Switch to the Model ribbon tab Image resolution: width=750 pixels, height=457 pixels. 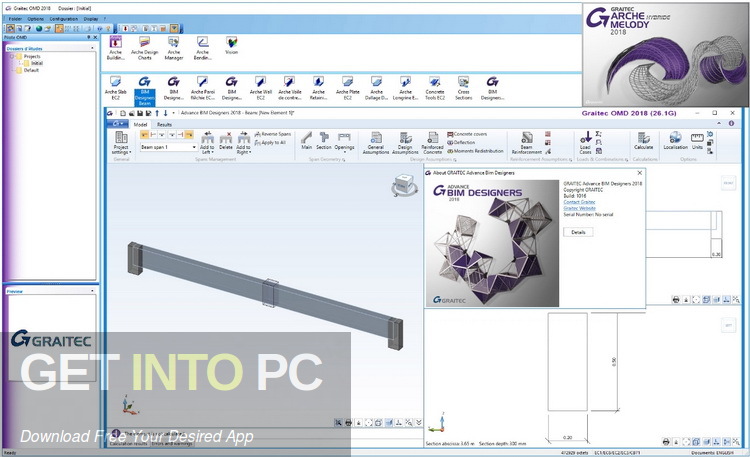pyautogui.click(x=140, y=124)
